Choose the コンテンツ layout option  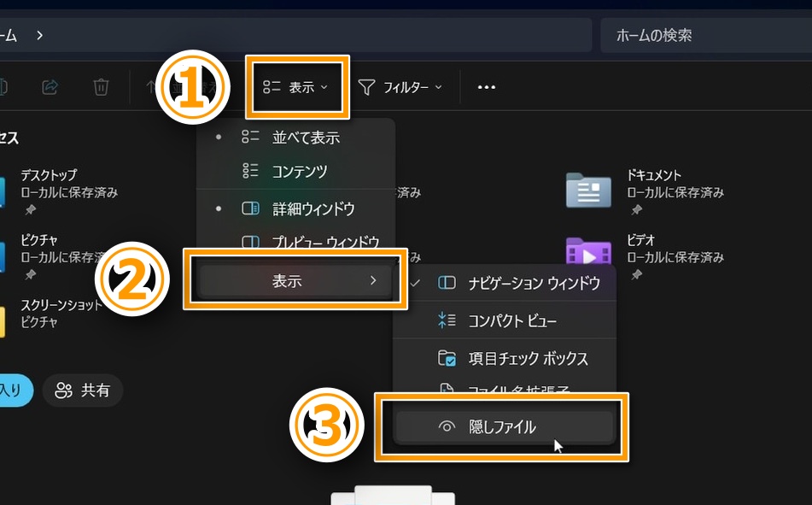pos(299,171)
